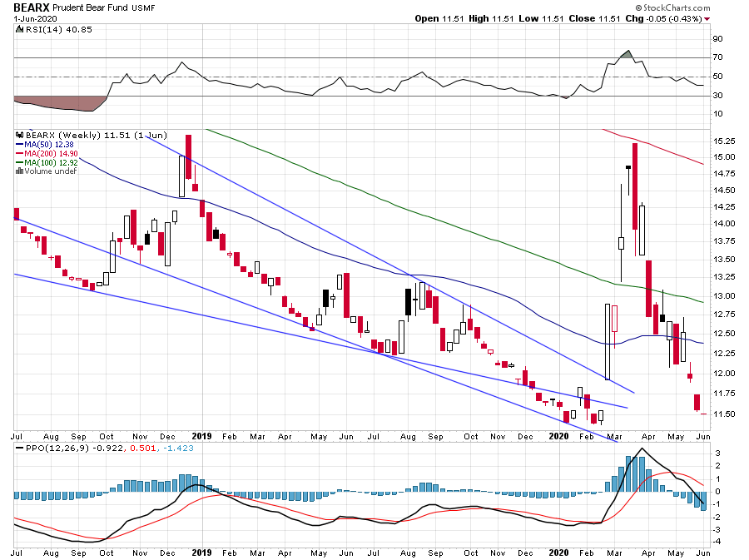This screenshot has height=560, width=749.
Task: Click the Open 11.51 value
Action: coord(439,18)
